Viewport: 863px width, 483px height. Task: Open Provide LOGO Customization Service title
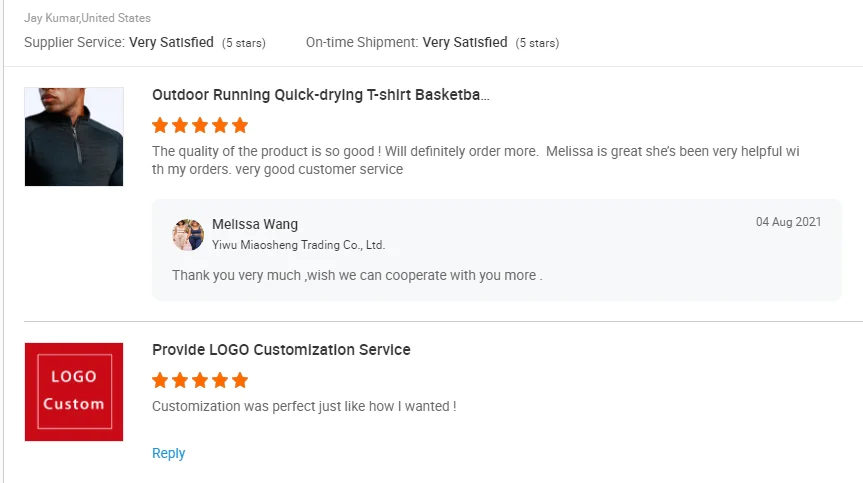pos(281,350)
